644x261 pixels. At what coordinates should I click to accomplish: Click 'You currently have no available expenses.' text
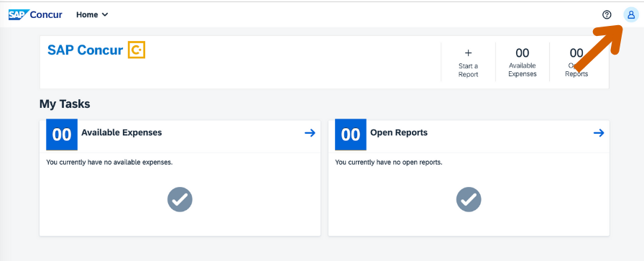110,162
